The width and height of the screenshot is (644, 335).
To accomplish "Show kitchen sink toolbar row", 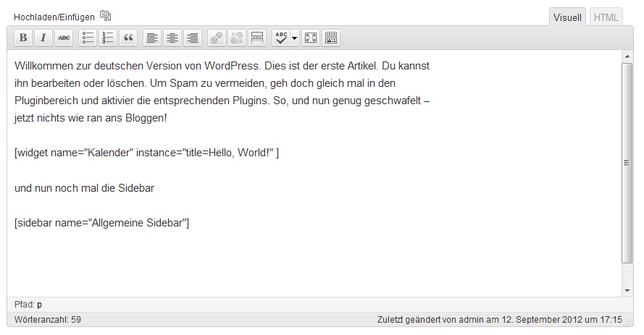I will point(331,38).
